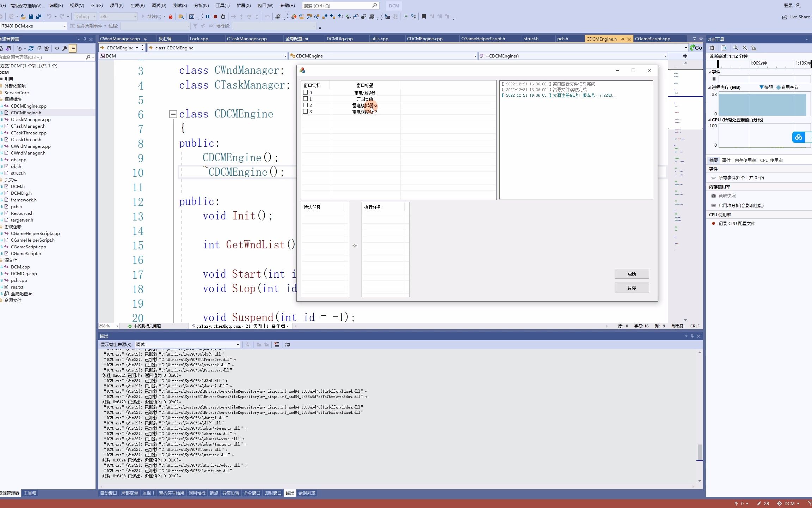Click the 暂停 button in dialog
The height and width of the screenshot is (508, 812).
(x=631, y=288)
